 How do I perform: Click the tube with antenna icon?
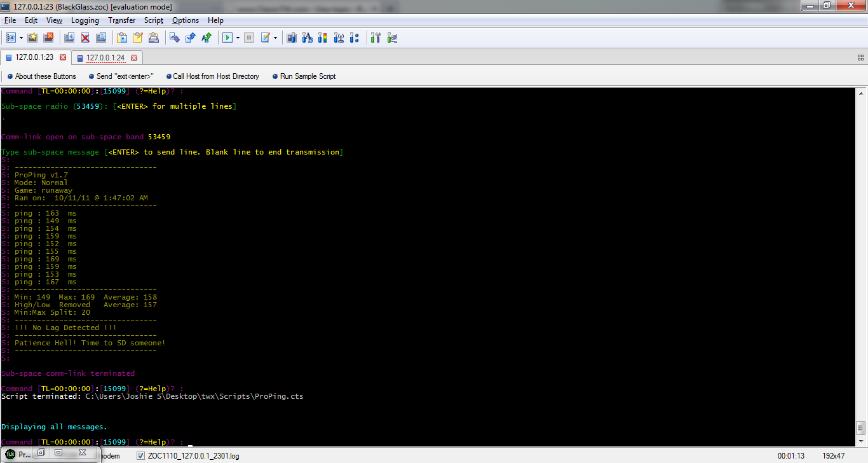tap(339, 38)
